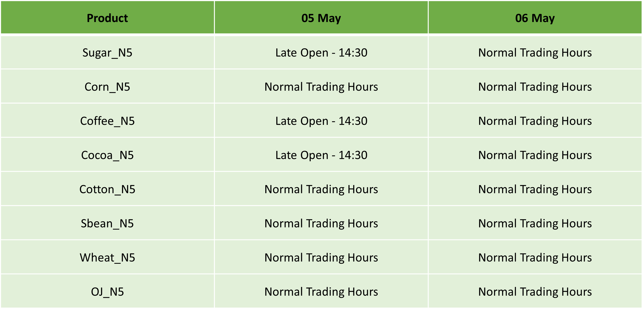This screenshot has height=309, width=644.
Task: Click the Cotton_N5 product cell
Action: tap(107, 189)
